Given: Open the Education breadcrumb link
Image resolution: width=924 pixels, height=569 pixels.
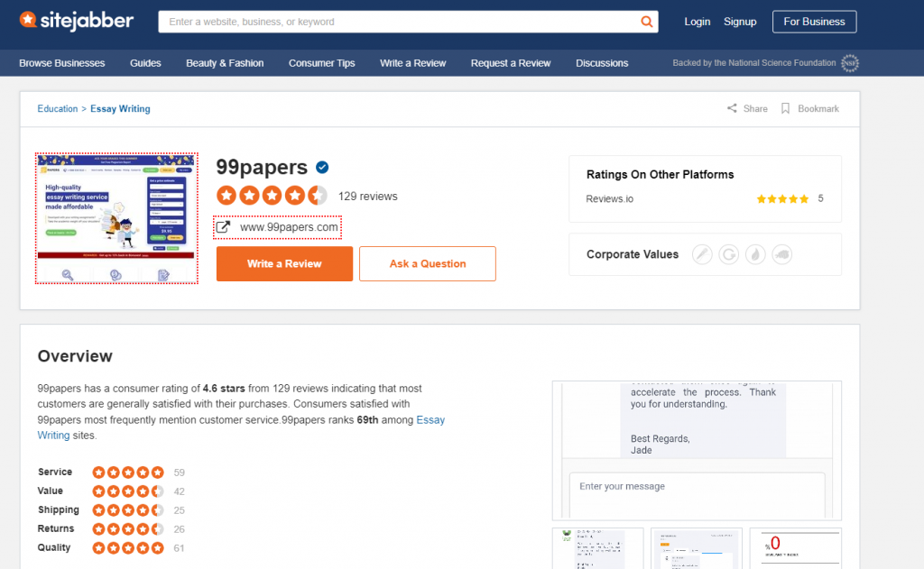Looking at the screenshot, I should pos(57,109).
